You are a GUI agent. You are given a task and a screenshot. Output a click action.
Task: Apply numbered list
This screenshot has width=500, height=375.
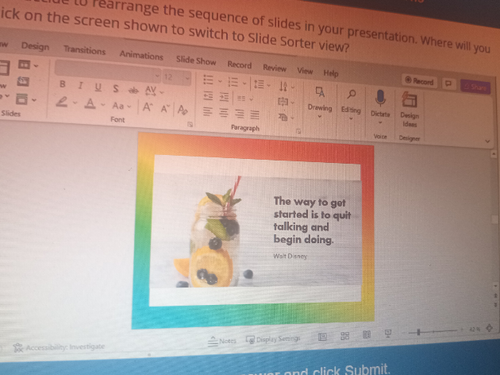[x=233, y=82]
